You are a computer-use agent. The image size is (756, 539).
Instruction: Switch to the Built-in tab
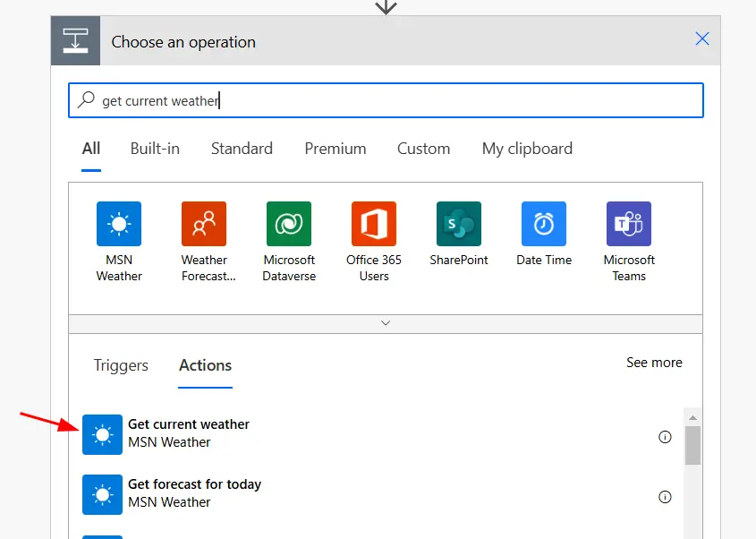155,149
